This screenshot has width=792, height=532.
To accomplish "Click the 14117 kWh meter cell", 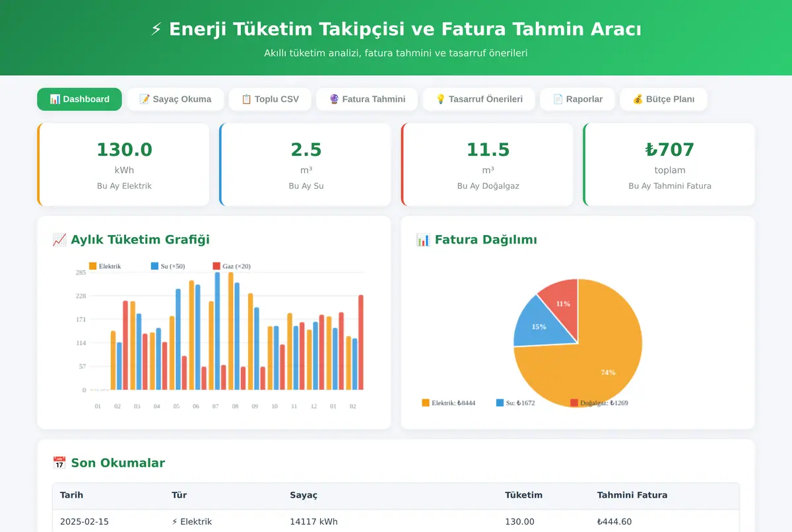I will point(313,521).
